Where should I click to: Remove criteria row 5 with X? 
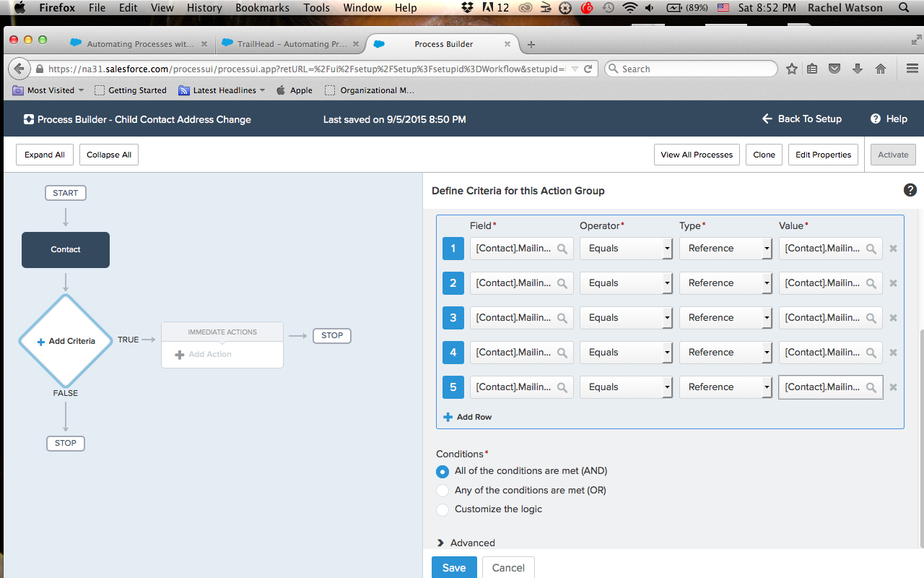coord(893,387)
